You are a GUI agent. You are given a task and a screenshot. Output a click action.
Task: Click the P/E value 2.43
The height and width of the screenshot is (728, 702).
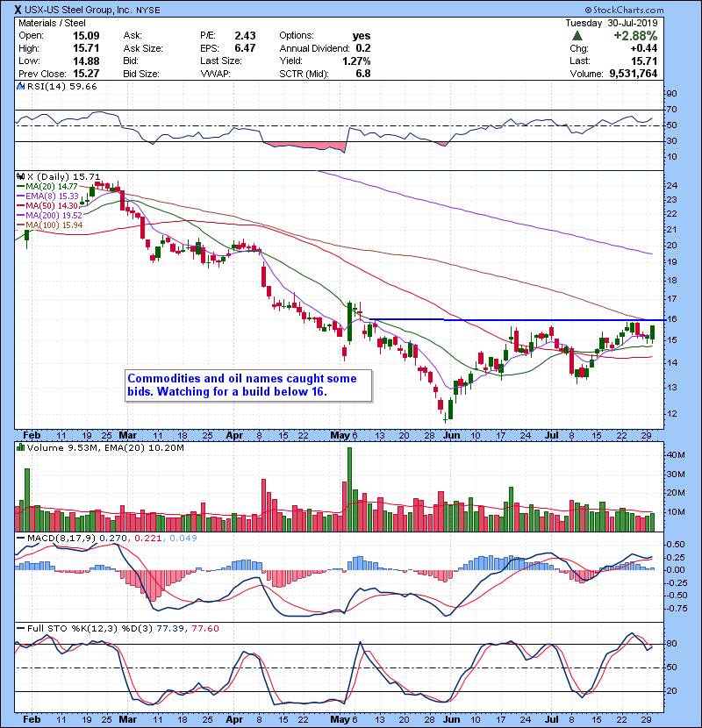[x=245, y=36]
